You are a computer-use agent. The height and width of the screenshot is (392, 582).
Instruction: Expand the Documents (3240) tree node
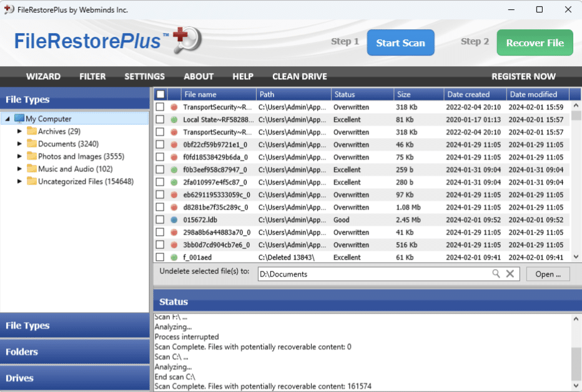click(19, 144)
